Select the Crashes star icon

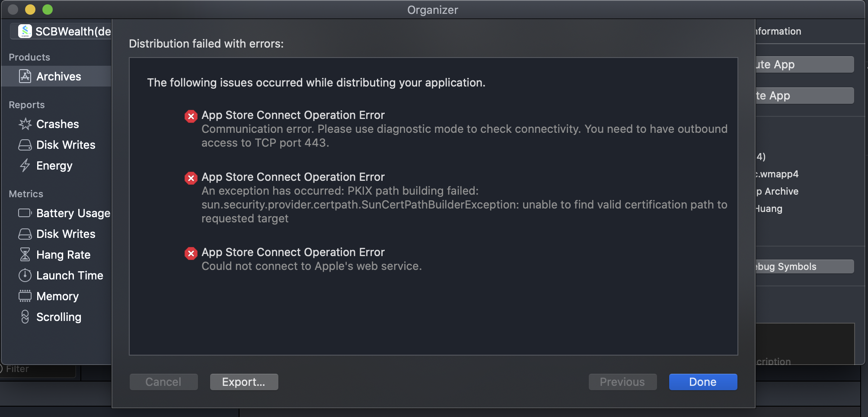point(25,124)
